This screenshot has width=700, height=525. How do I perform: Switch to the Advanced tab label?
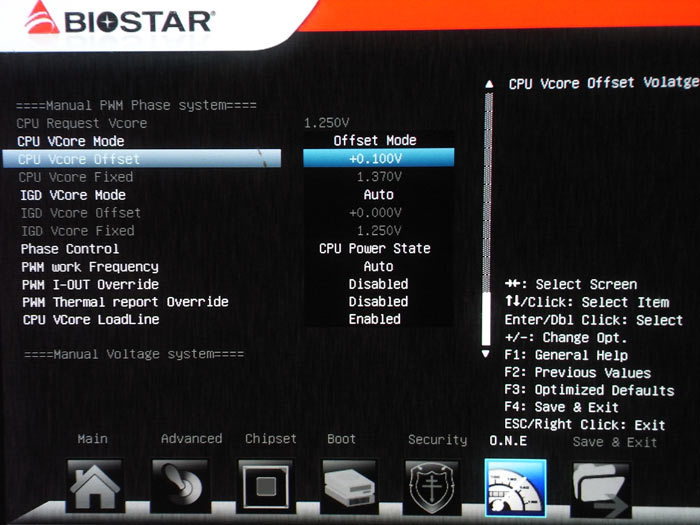(x=191, y=439)
